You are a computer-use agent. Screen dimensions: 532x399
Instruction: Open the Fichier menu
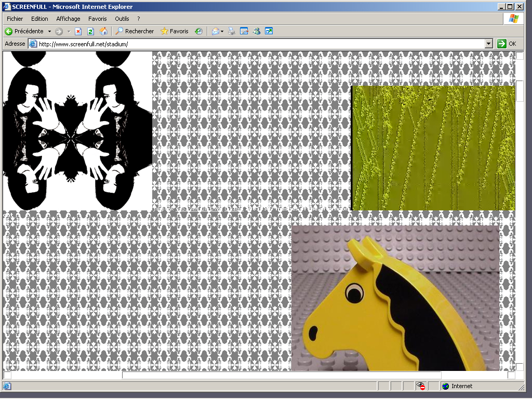tap(15, 19)
